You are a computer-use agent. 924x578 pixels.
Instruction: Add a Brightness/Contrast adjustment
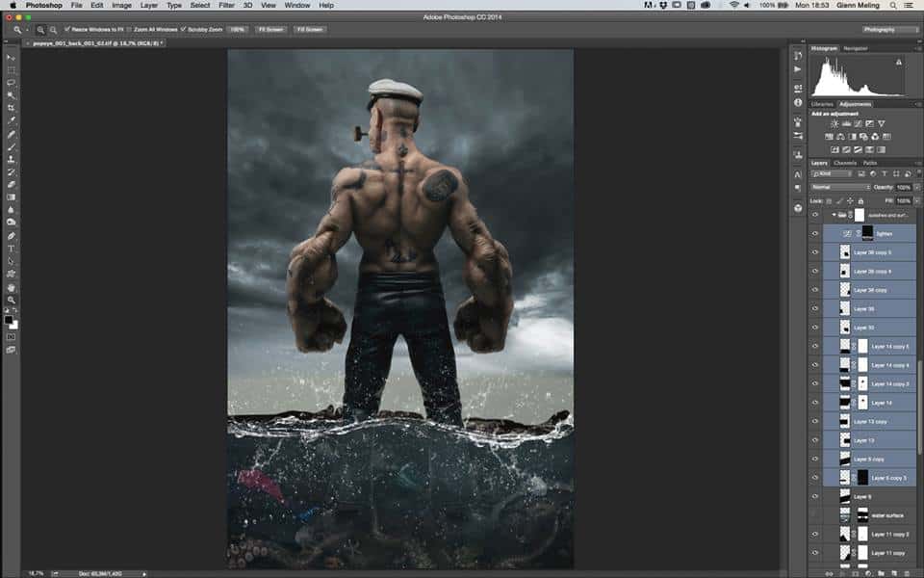[834, 124]
